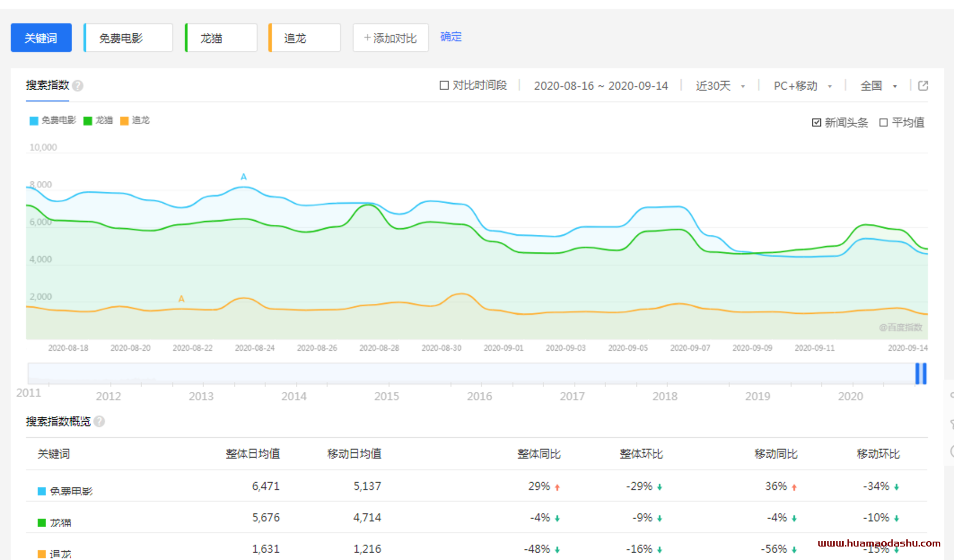954x560 pixels.
Task: Toggle the 龙猫 legend series
Action: coord(98,120)
